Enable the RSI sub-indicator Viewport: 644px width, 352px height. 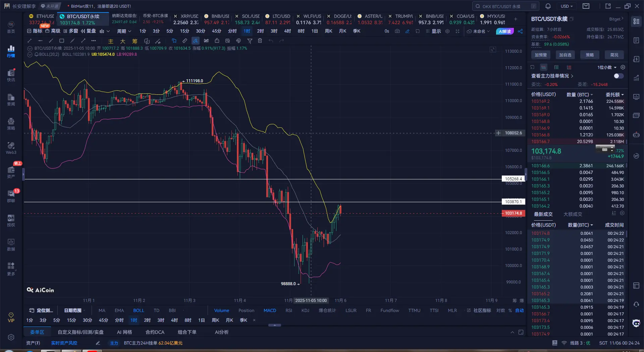click(289, 310)
